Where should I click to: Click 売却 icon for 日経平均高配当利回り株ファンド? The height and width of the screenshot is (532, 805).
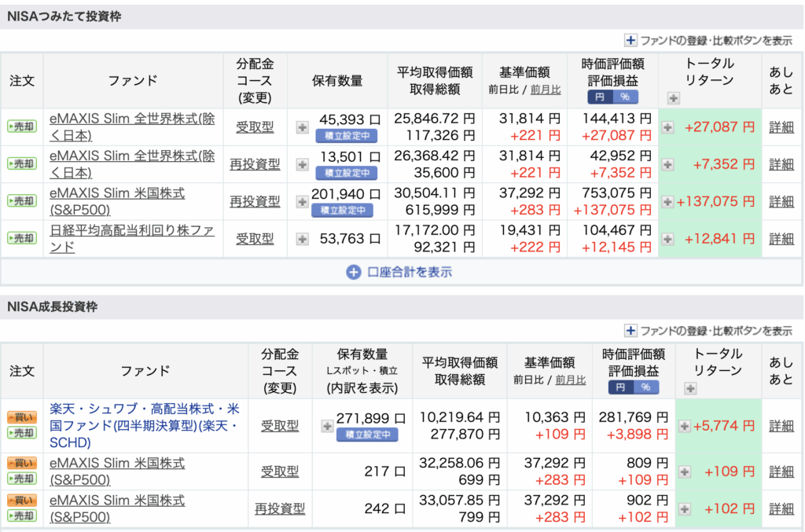(x=22, y=239)
